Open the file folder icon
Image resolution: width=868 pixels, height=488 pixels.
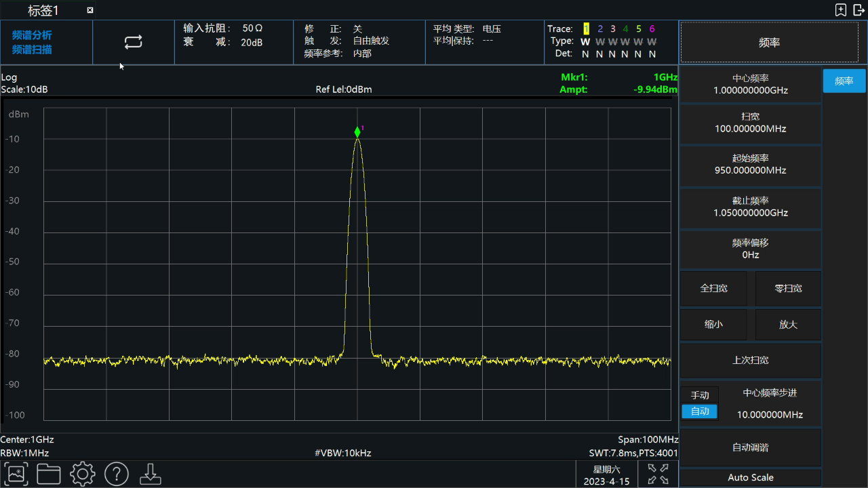point(49,474)
